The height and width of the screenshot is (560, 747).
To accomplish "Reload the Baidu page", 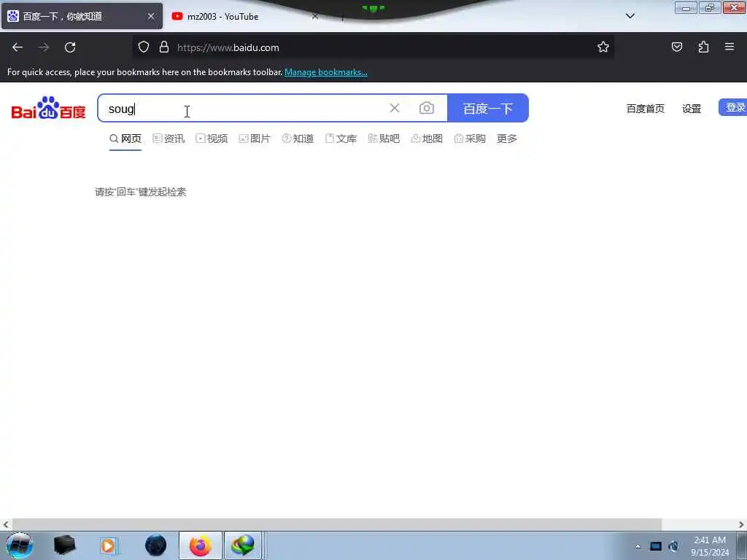I will pos(70,47).
